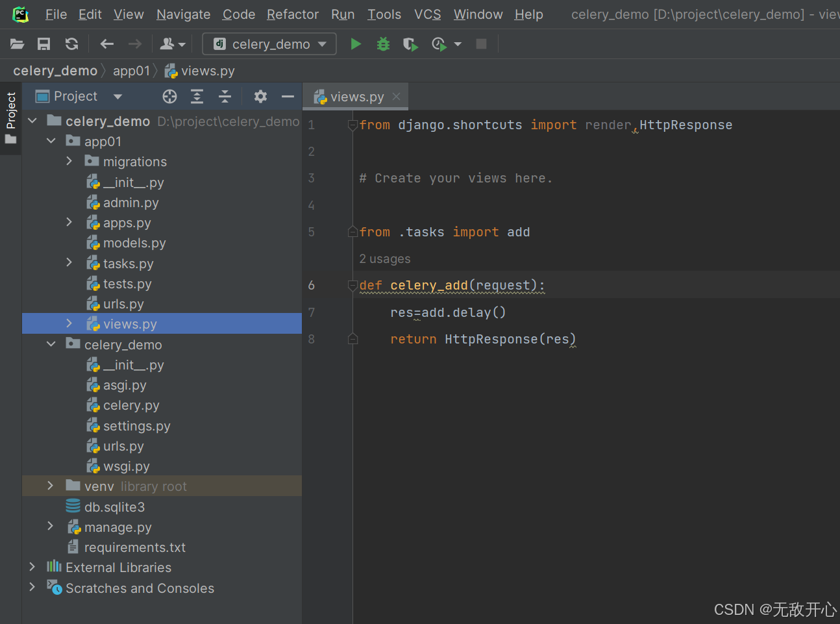Open the Code menu
This screenshot has width=840, height=624.
[x=239, y=14]
